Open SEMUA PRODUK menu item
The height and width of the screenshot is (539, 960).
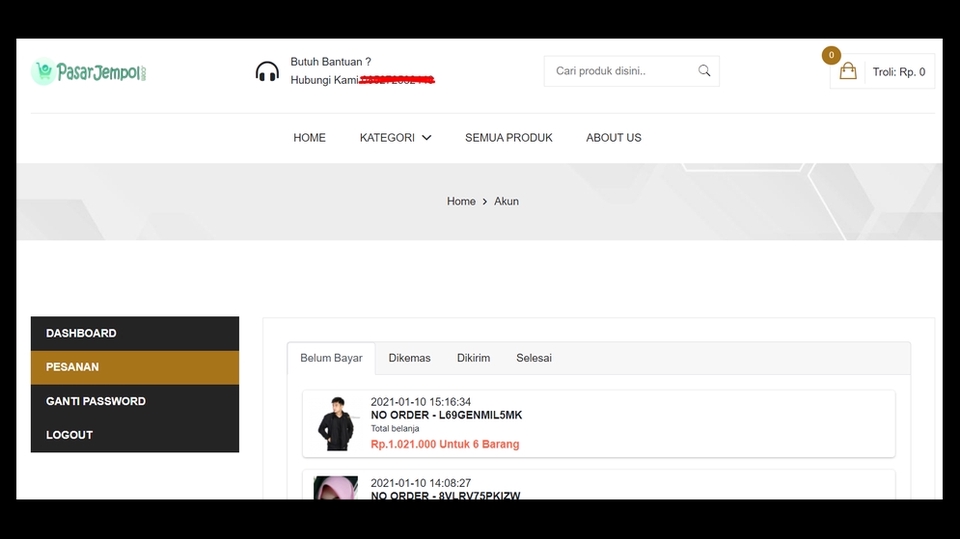coord(508,138)
